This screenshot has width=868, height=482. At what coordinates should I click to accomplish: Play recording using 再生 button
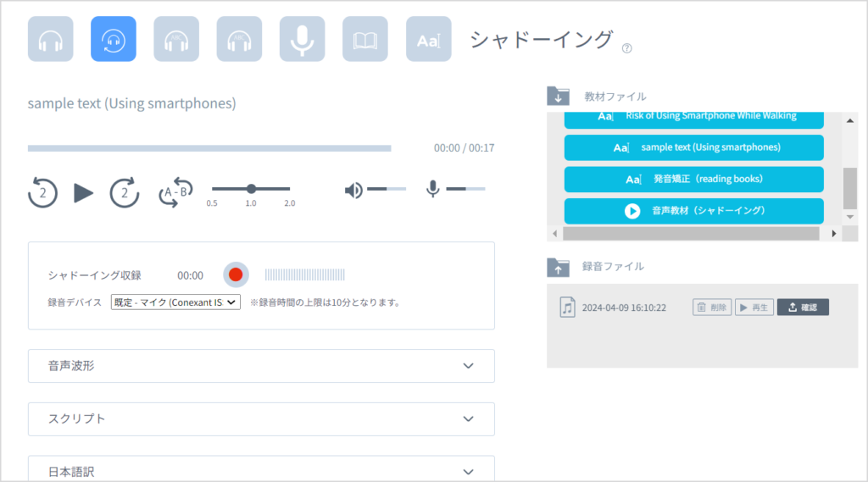[754, 307]
